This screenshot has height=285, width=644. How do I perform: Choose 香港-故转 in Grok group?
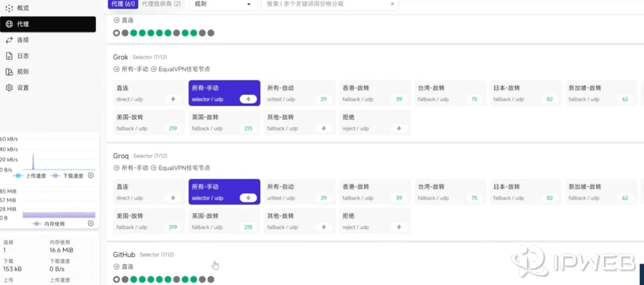click(x=375, y=93)
